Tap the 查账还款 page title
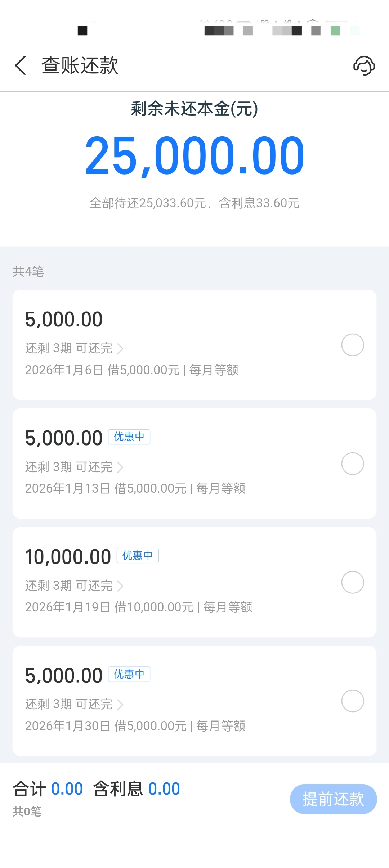Screen dimensions: 389x868 click(80, 65)
